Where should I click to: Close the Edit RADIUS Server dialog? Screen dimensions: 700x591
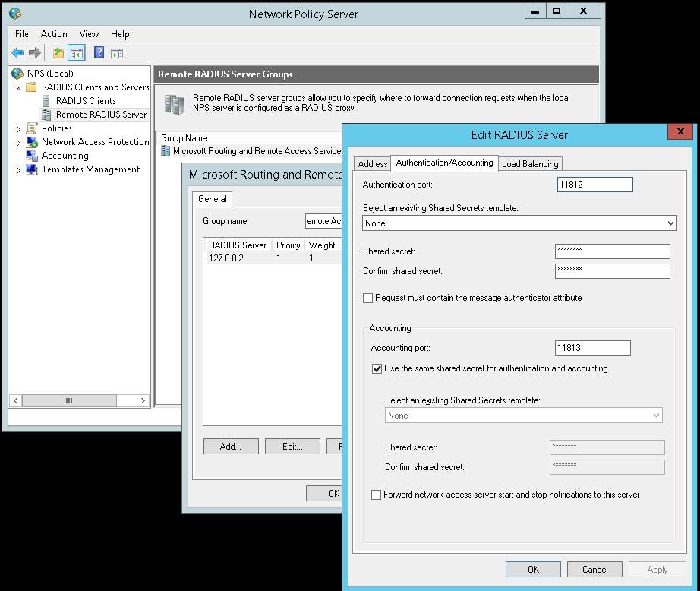(x=680, y=131)
